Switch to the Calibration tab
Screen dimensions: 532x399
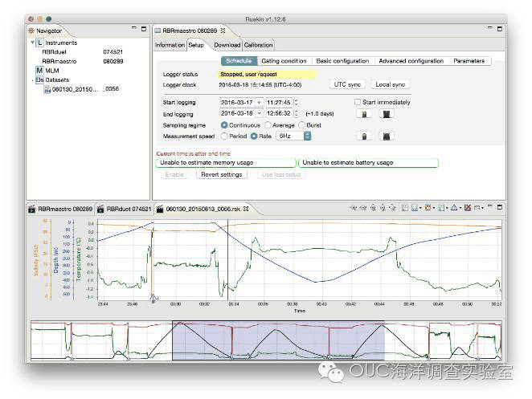pyautogui.click(x=259, y=45)
